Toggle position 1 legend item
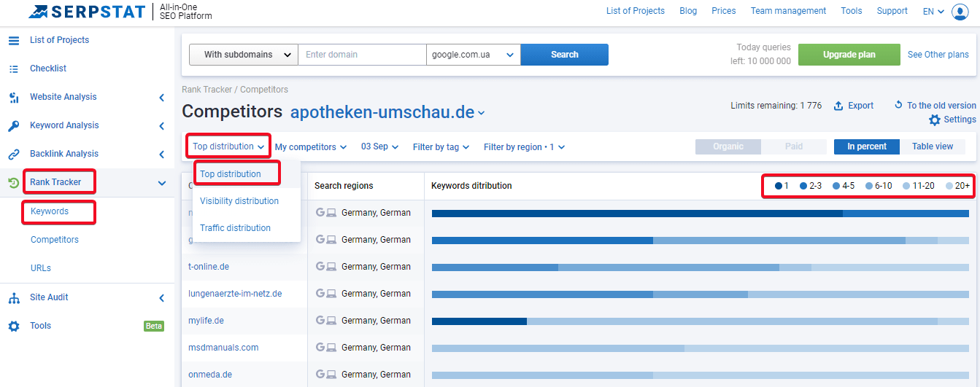The height and width of the screenshot is (387, 980). 782,186
